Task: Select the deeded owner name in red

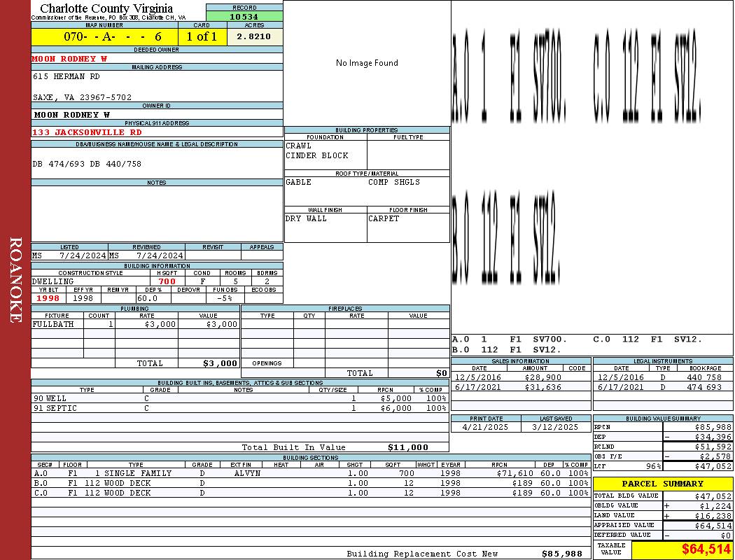Action: (x=70, y=59)
